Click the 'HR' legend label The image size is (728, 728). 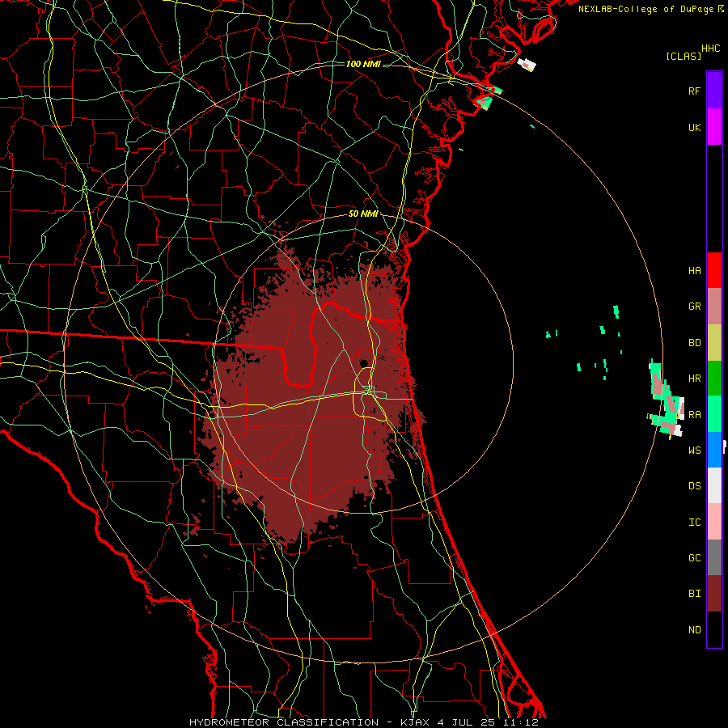coord(694,379)
